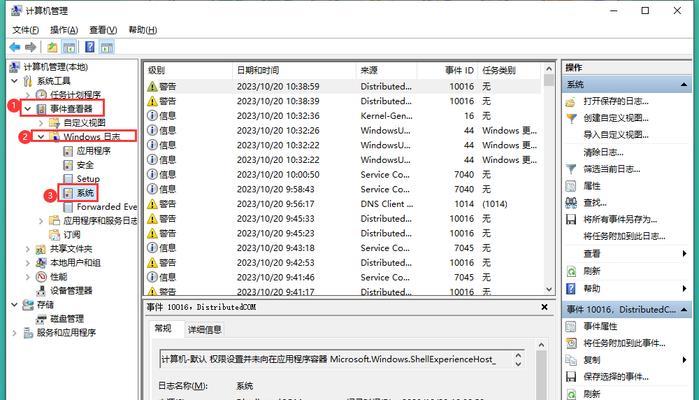Select the 系统 log

click(85, 193)
